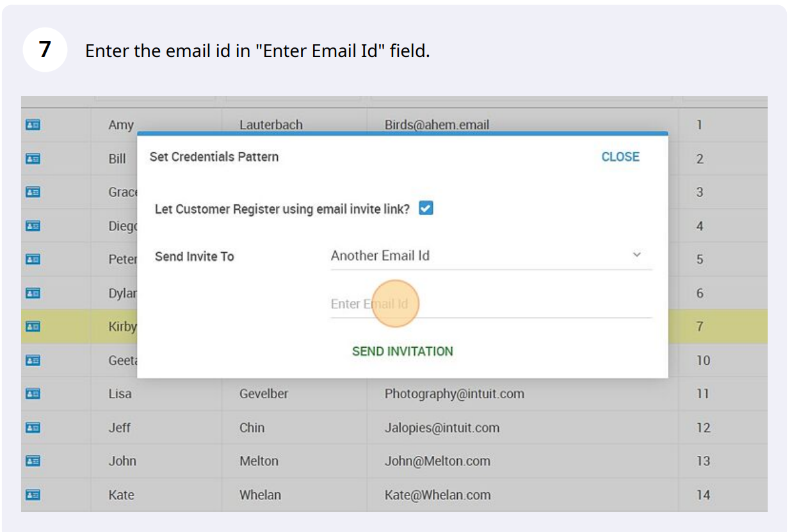Focus the Enter Email Id field
792x532 pixels.
pyautogui.click(x=490, y=304)
